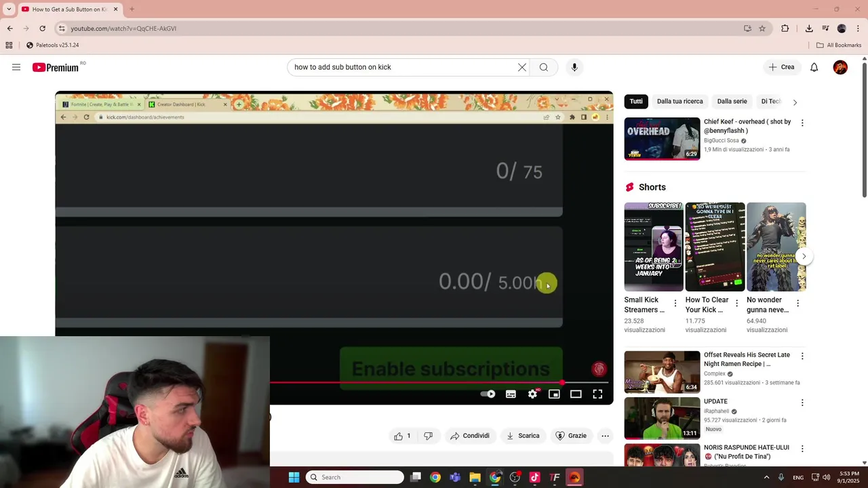Open options for No wonder gunna short

pos(797,304)
